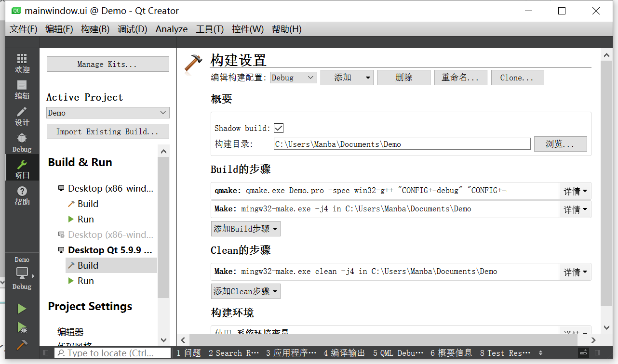Open the Active Project Demo combo box
Image resolution: width=618 pixels, height=364 pixels.
click(x=108, y=113)
